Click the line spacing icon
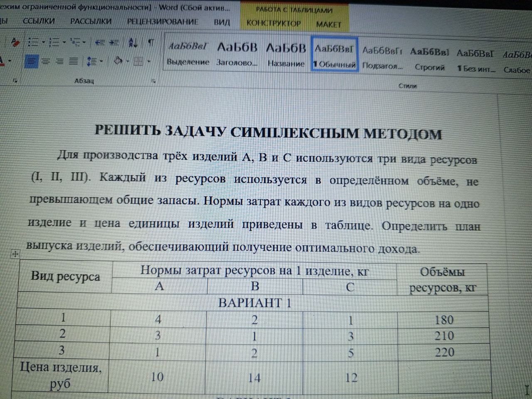This screenshot has width=532, height=399. pos(92,62)
